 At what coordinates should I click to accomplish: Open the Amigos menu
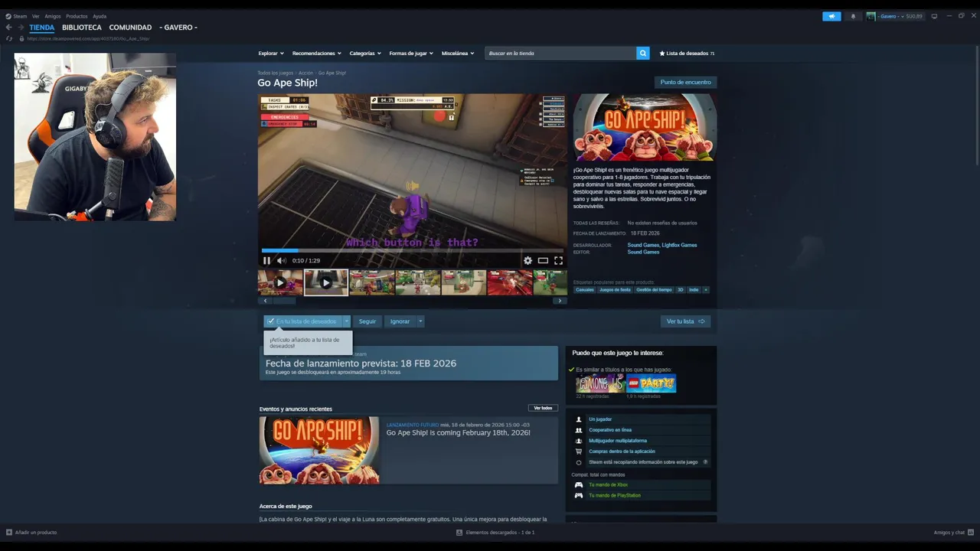(x=53, y=16)
